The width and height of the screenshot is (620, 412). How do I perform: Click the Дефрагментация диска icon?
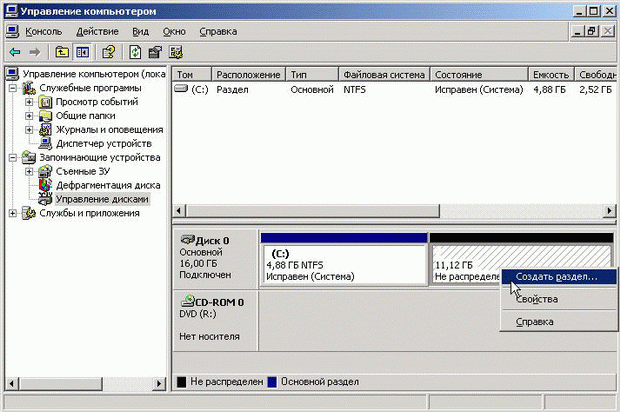tap(45, 185)
